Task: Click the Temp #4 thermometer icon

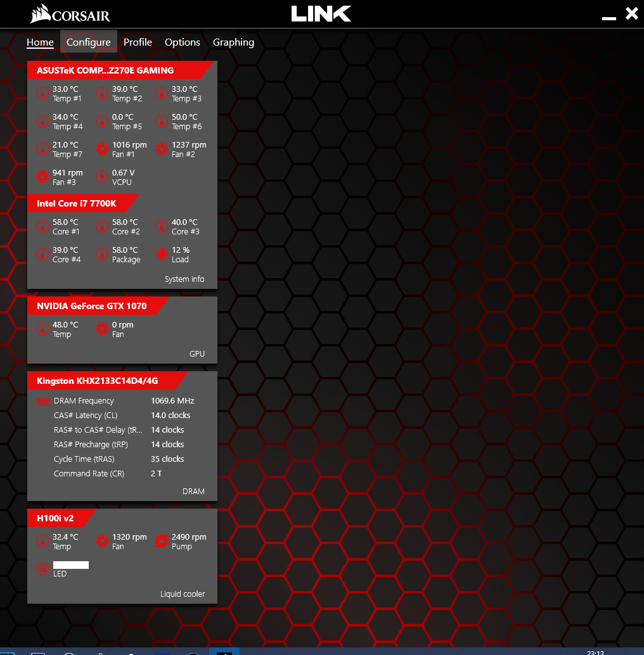Action: (x=42, y=121)
